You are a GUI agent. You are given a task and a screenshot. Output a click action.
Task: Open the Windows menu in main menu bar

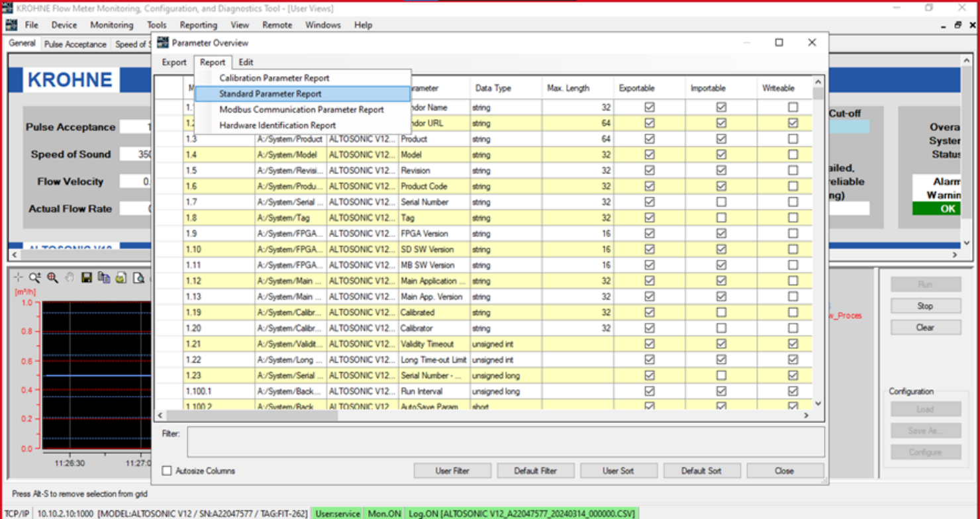point(323,25)
